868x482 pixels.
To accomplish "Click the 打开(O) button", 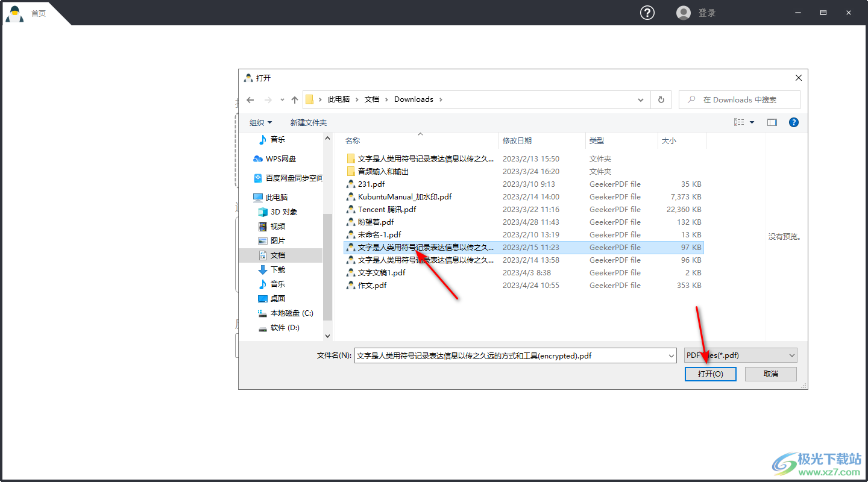I will [711, 374].
